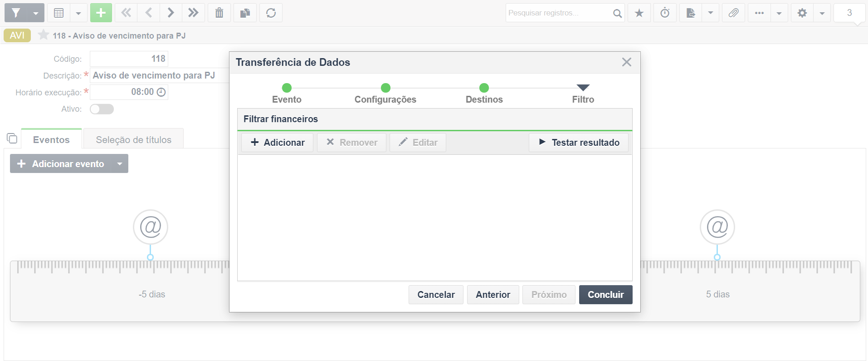Image resolution: width=868 pixels, height=361 pixels.
Task: Click the Concluir button
Action: (x=605, y=295)
